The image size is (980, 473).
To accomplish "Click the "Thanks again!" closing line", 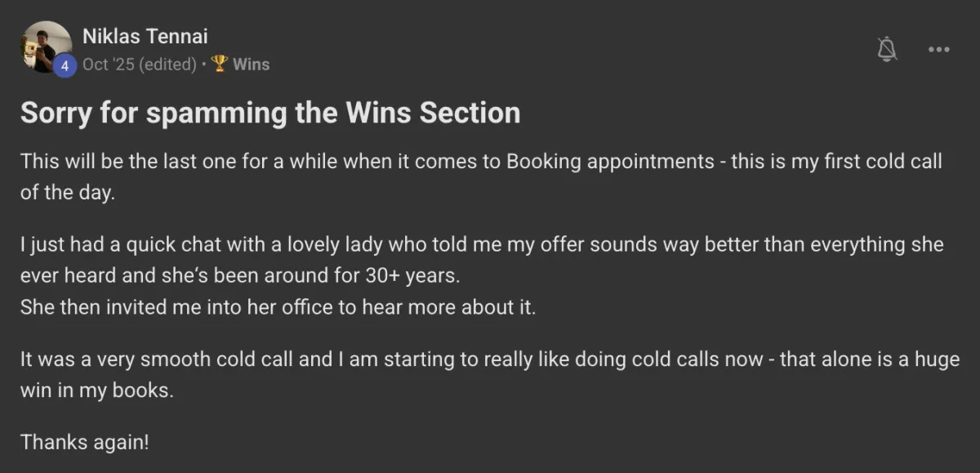I will pyautogui.click(x=85, y=442).
